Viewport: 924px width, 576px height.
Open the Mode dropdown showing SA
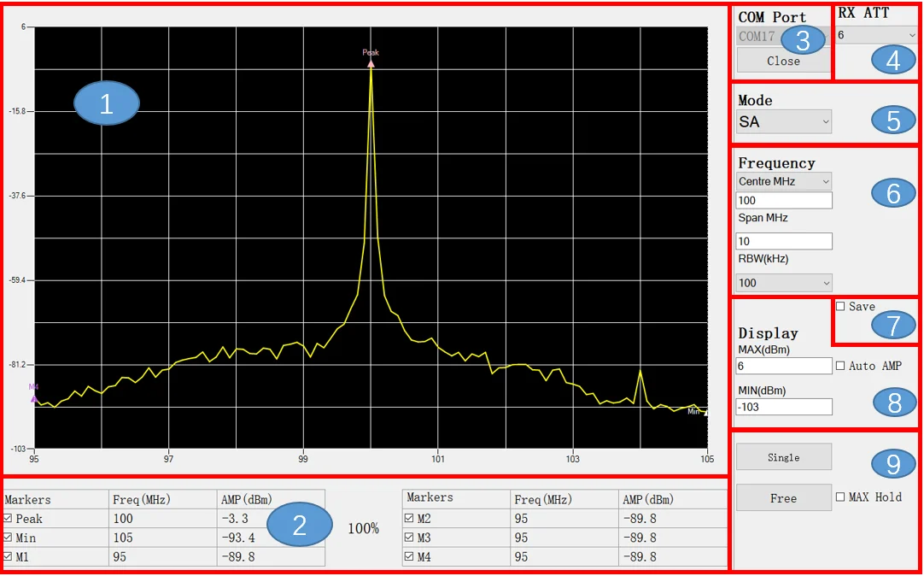(784, 122)
